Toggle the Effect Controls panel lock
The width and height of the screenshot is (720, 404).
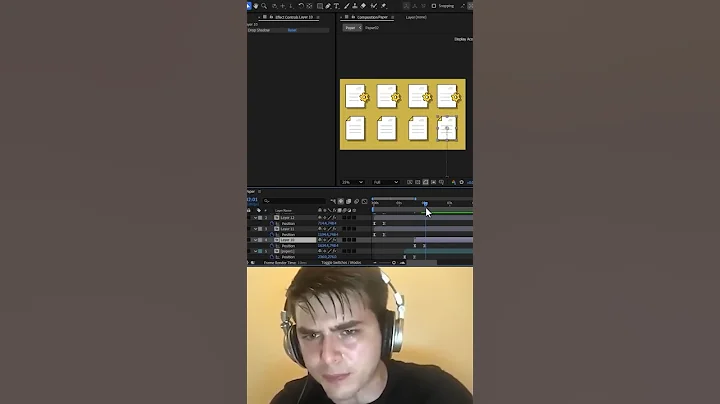271,17
